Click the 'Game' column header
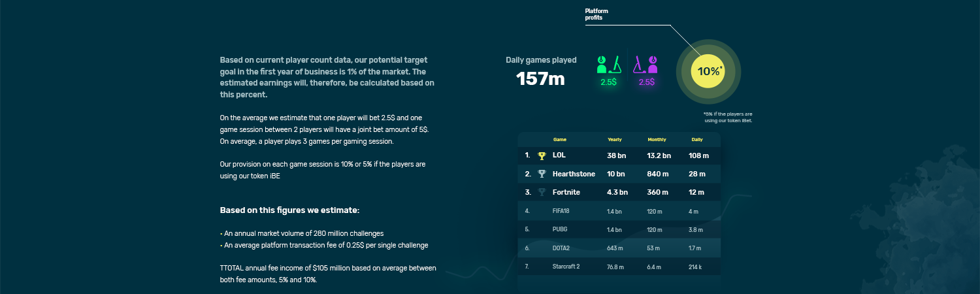This screenshot has height=294, width=980. coord(560,140)
